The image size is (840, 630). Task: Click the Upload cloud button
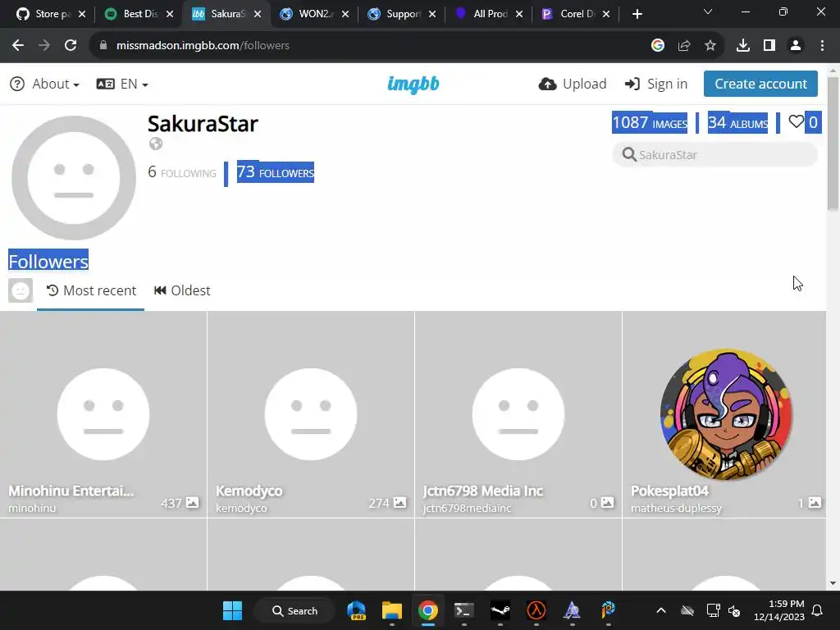click(x=572, y=84)
